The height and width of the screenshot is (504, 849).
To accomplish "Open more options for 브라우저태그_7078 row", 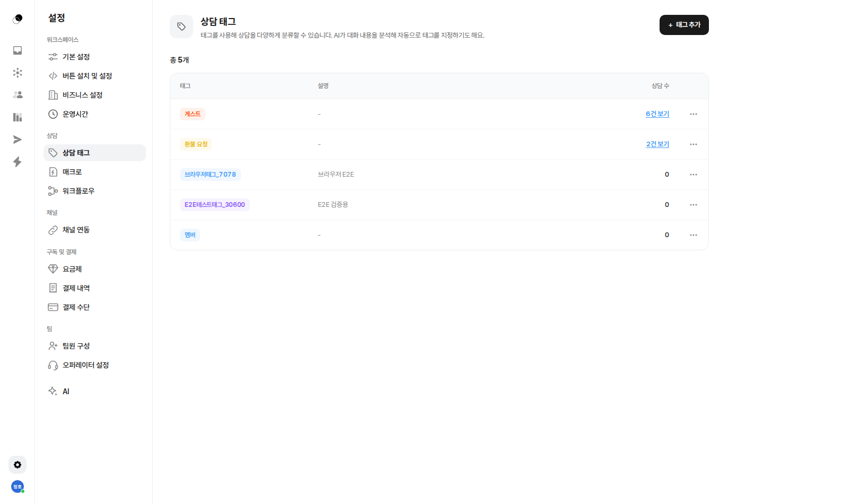I will [694, 175].
